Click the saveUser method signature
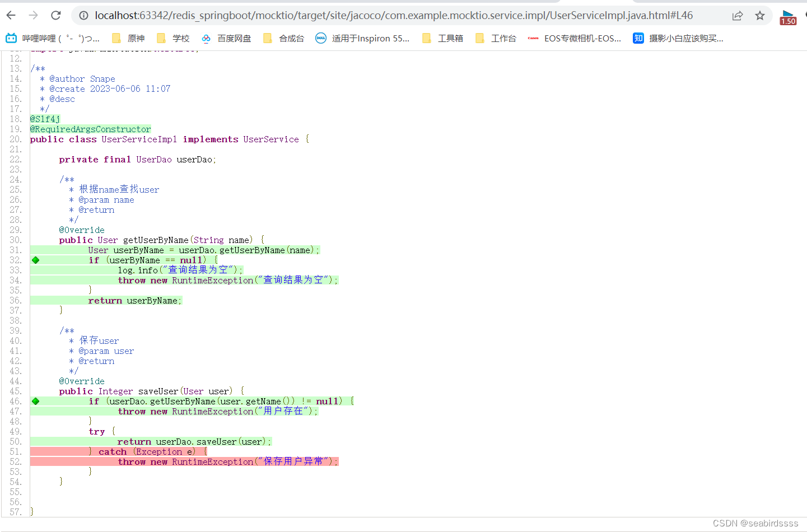 152,391
